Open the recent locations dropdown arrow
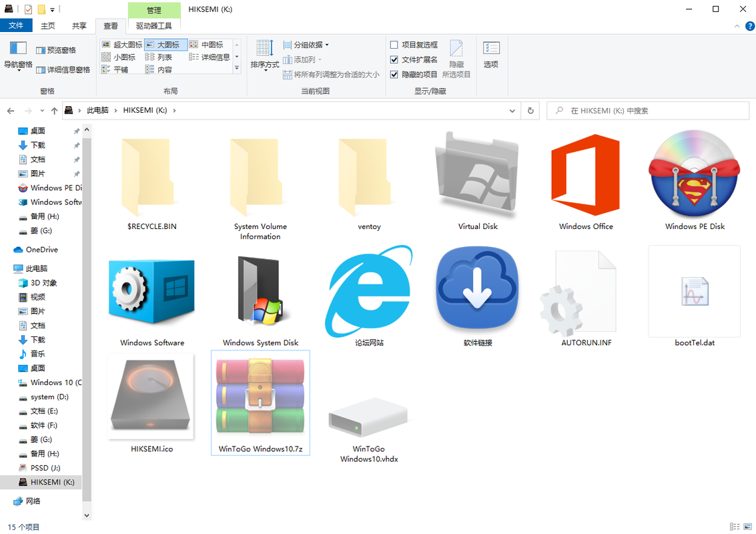 pos(43,111)
